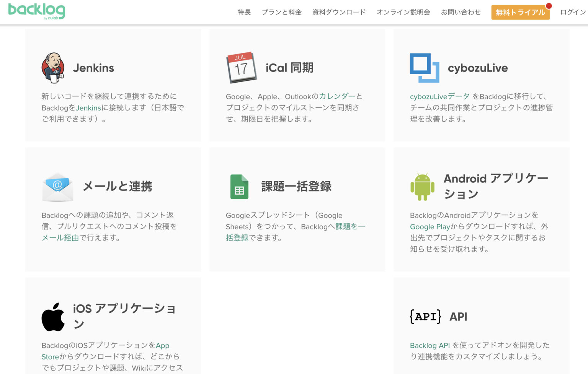Start the 無料トライアル orange button
Viewport: 588px width, 374px height.
tap(521, 12)
